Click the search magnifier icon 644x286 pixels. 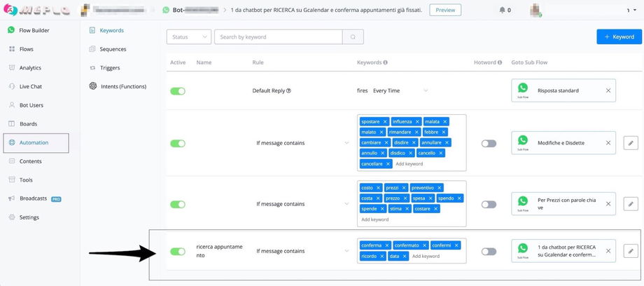[353, 37]
